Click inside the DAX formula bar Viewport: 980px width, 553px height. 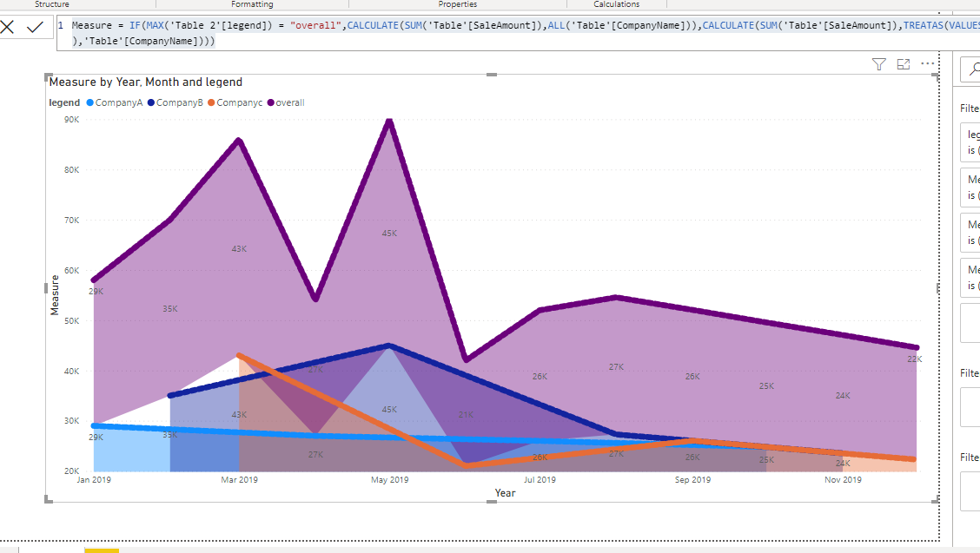coord(518,33)
